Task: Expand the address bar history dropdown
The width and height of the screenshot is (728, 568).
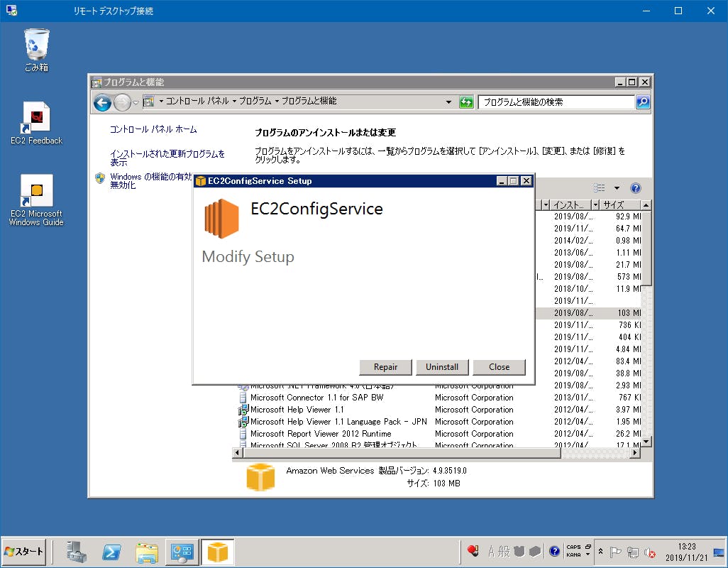Action: (448, 102)
